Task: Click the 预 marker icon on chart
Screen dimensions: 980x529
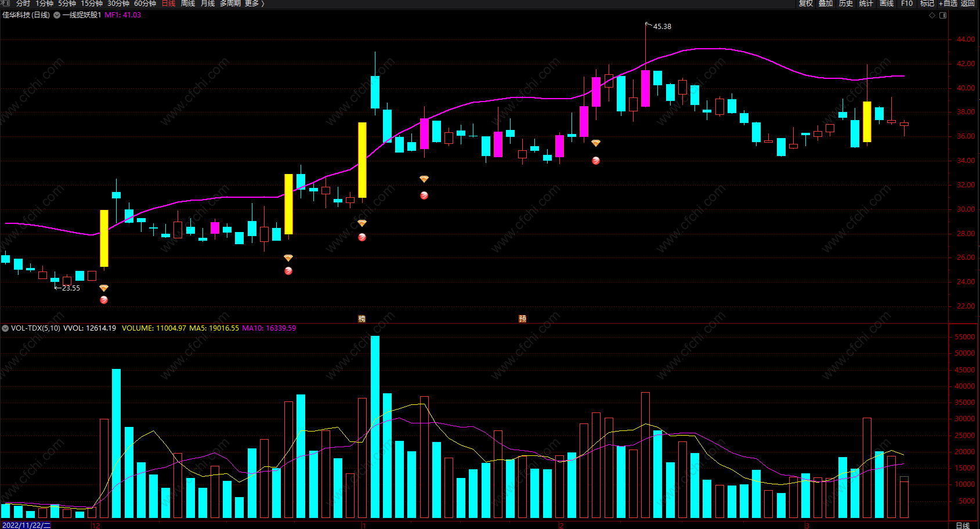Action: click(x=522, y=318)
